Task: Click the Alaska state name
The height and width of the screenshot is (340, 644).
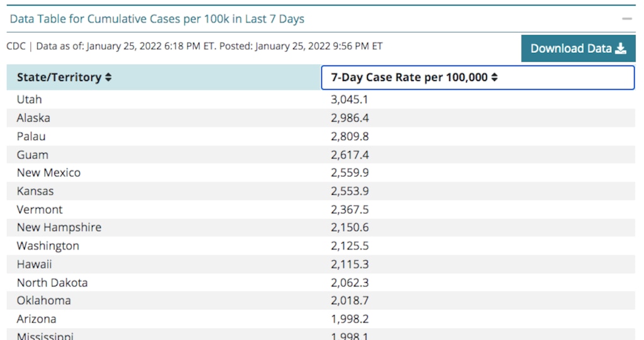Action: tap(33, 118)
